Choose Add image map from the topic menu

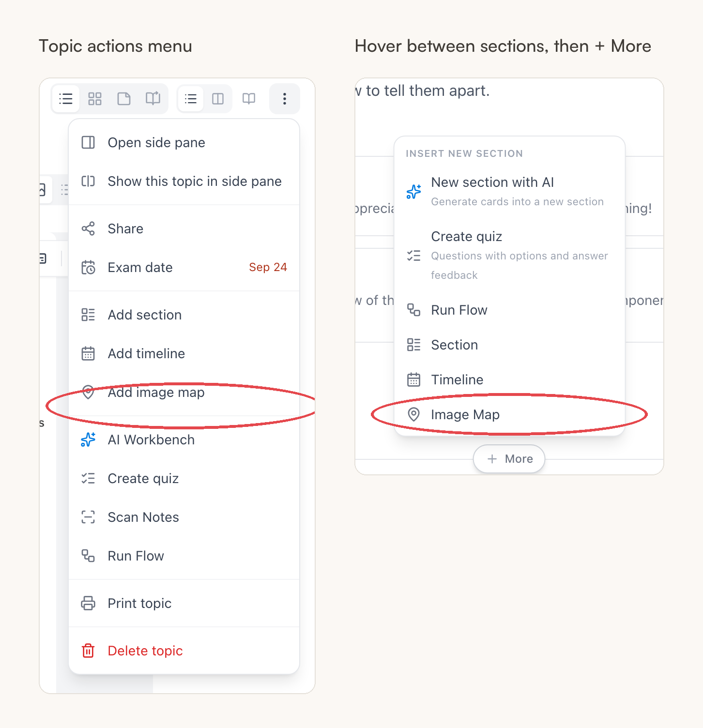(x=184, y=392)
